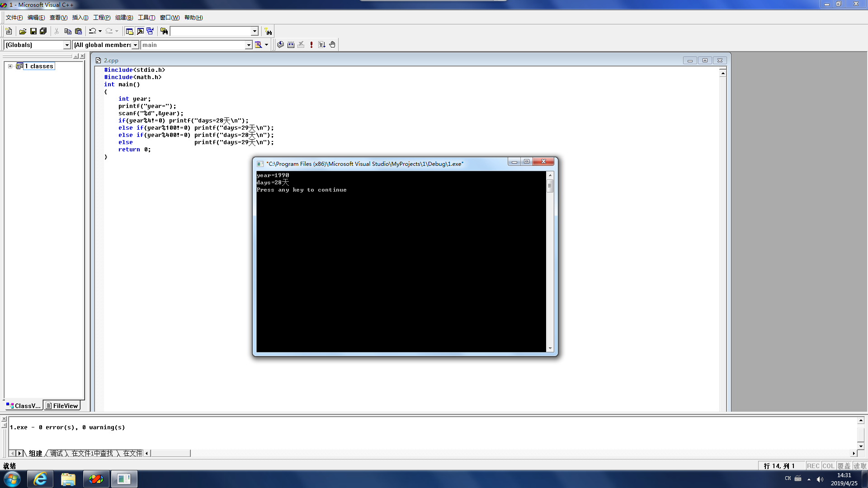Click the Insert/Remove Breakpoint hand icon

[x=332, y=45]
